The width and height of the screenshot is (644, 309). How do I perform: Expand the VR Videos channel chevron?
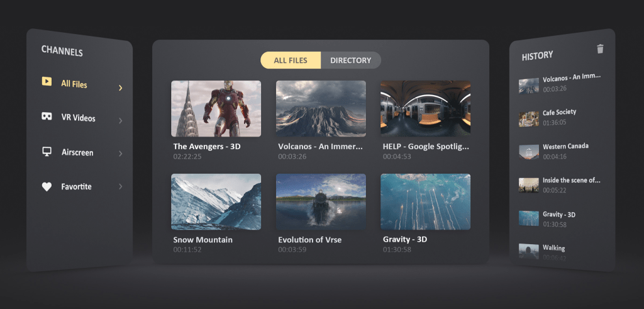(120, 120)
